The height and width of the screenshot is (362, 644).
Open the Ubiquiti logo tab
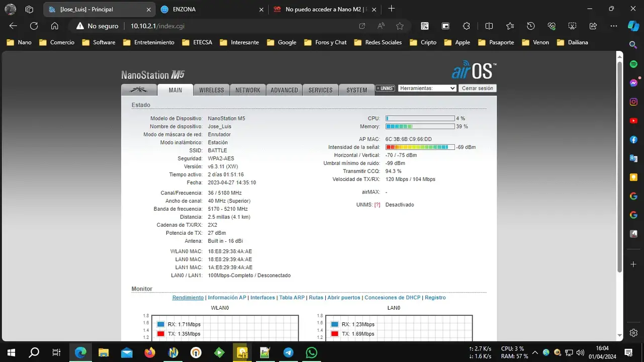[138, 89]
